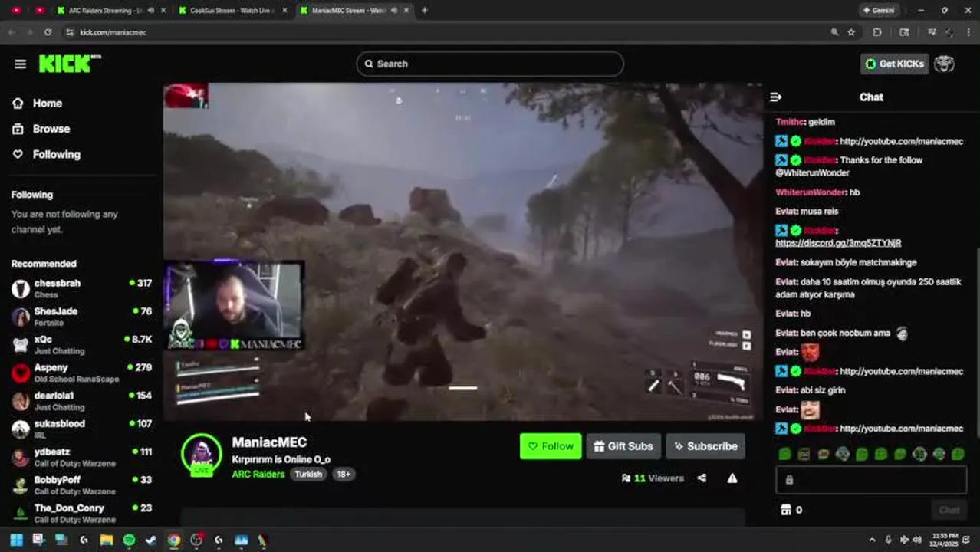Select the ManiacMEC Stream tab
Screen dimensions: 980x552
pyautogui.click(x=354, y=11)
